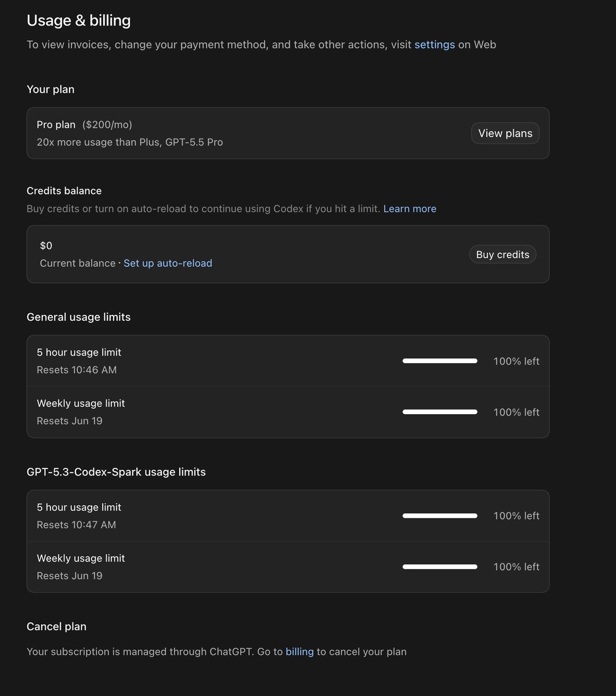Click the 'Your plan' heading
Viewport: 616px width, 696px height.
point(50,89)
